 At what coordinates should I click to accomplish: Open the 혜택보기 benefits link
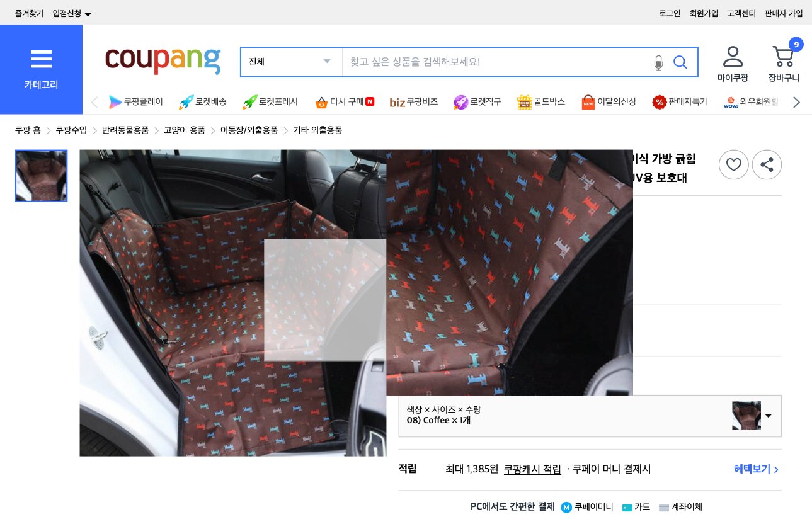pos(751,469)
